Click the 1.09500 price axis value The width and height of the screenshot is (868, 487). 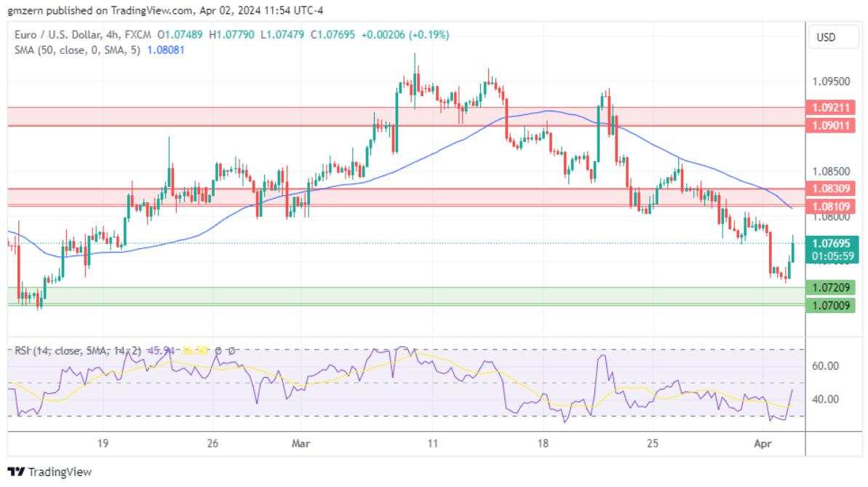tap(831, 82)
